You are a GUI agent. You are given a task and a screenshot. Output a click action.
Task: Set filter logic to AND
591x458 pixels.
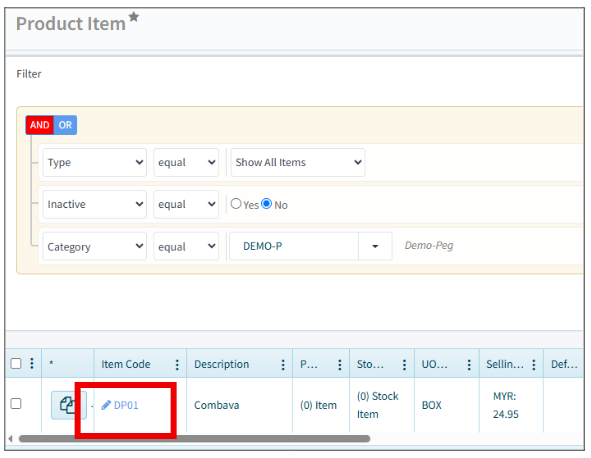pyautogui.click(x=40, y=125)
